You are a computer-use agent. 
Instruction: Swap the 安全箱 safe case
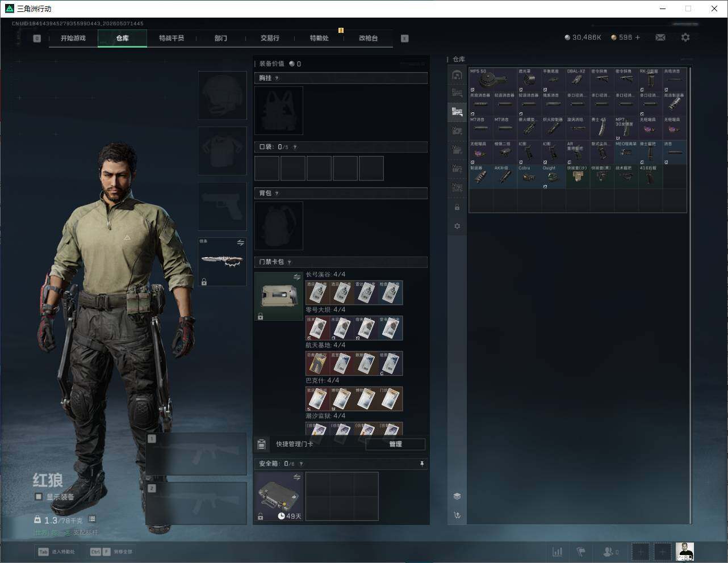[x=296, y=477]
